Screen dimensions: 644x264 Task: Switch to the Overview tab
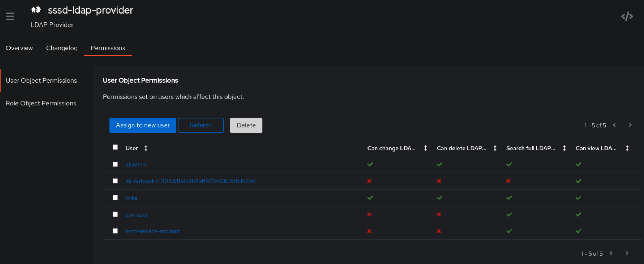19,48
